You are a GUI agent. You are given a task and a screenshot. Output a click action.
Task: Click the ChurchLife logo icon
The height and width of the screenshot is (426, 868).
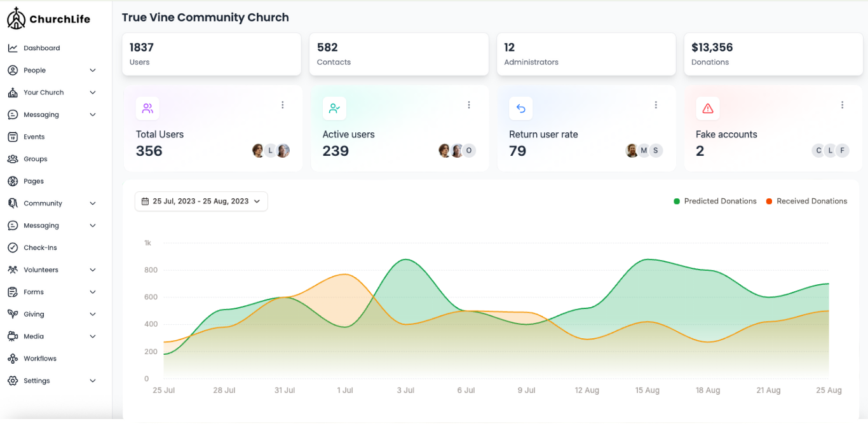coord(16,19)
